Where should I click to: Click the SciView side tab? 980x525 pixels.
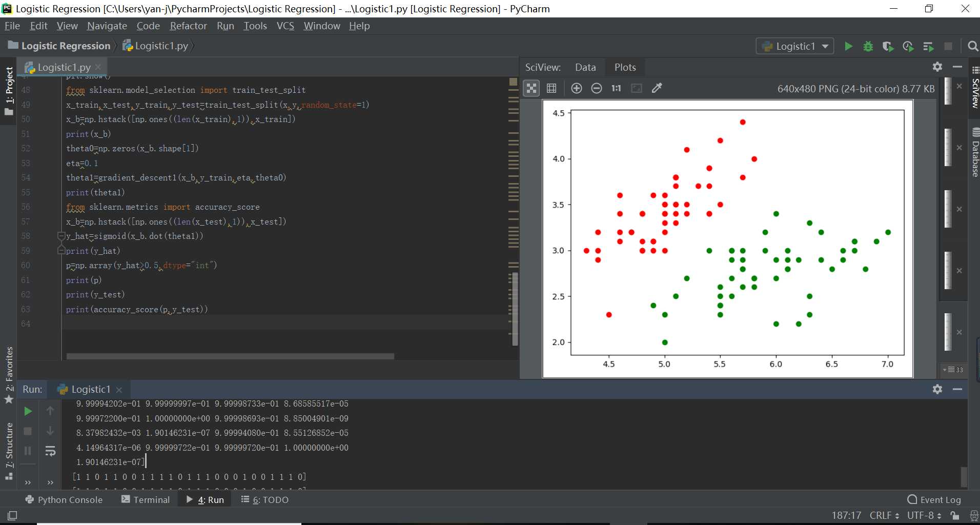(974, 87)
